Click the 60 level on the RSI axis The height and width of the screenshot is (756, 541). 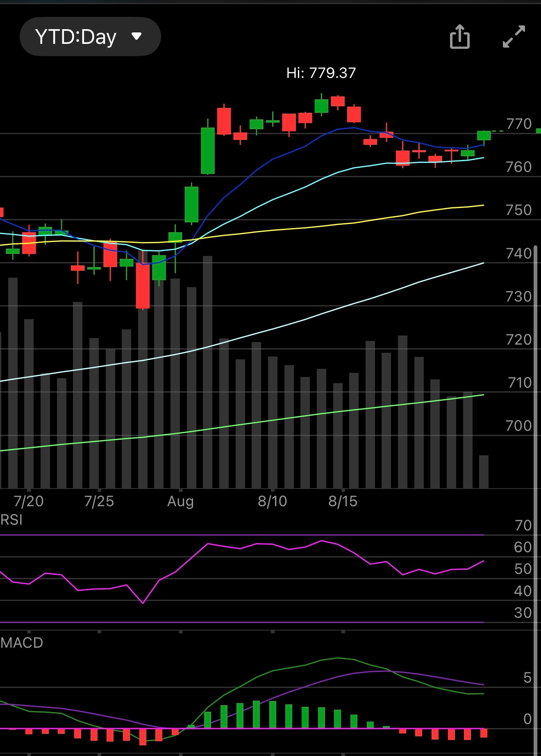click(523, 547)
